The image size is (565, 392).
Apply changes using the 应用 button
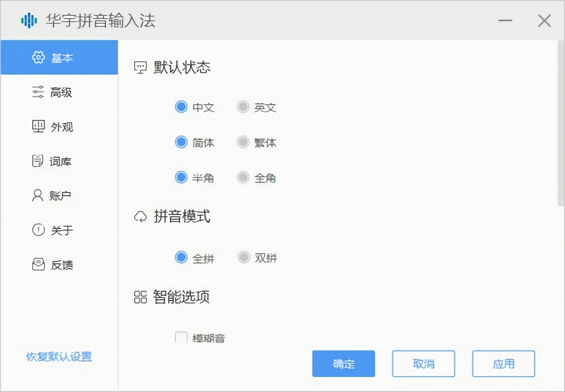click(x=503, y=364)
